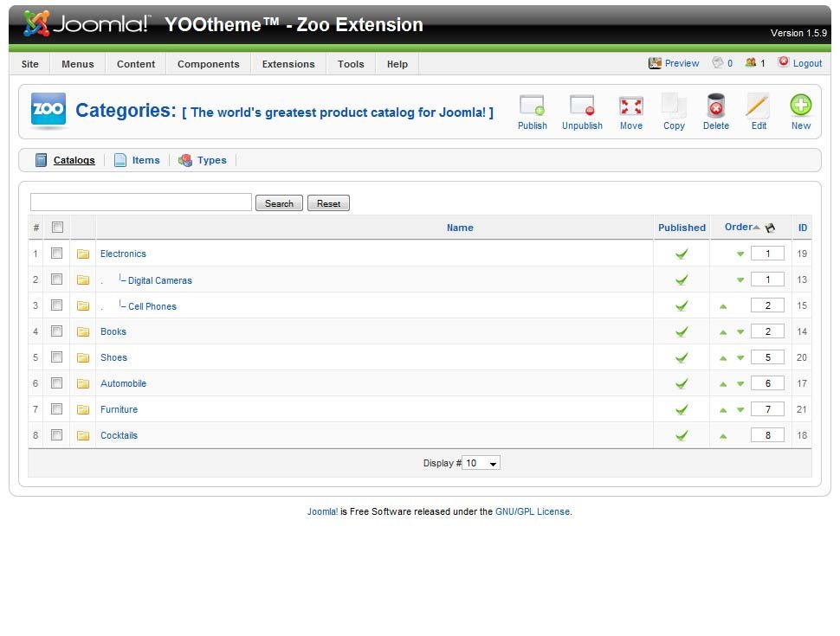
Task: Check the Shoes row checkbox
Action: pyautogui.click(x=56, y=357)
